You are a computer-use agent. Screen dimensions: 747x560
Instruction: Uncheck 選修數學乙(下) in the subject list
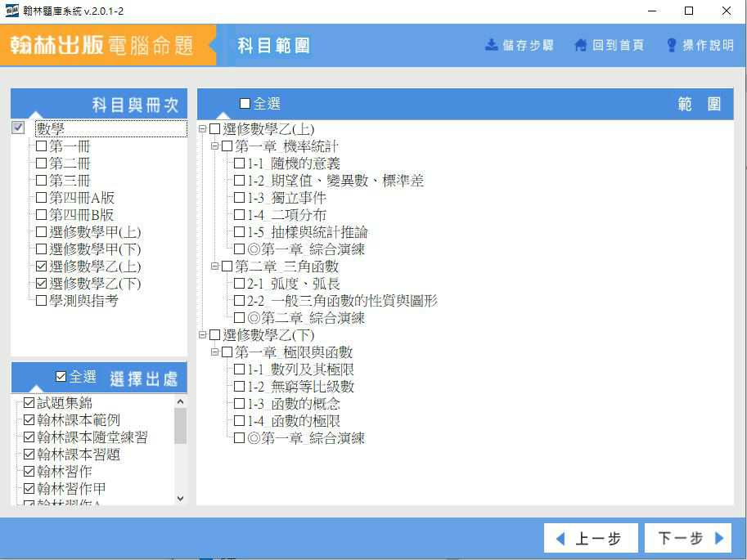pyautogui.click(x=42, y=284)
